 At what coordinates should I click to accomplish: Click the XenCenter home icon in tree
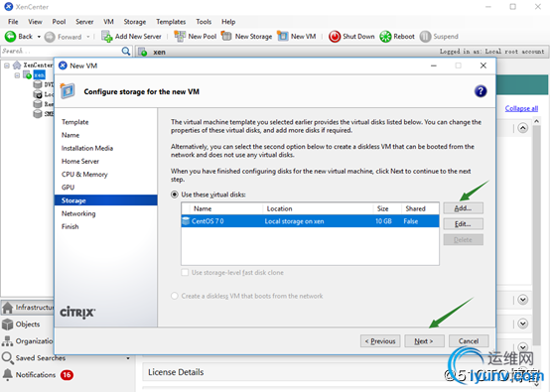17,65
